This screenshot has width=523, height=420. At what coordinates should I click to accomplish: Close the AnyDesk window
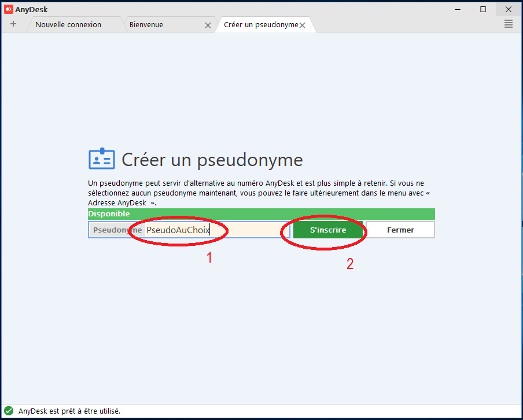(x=509, y=9)
